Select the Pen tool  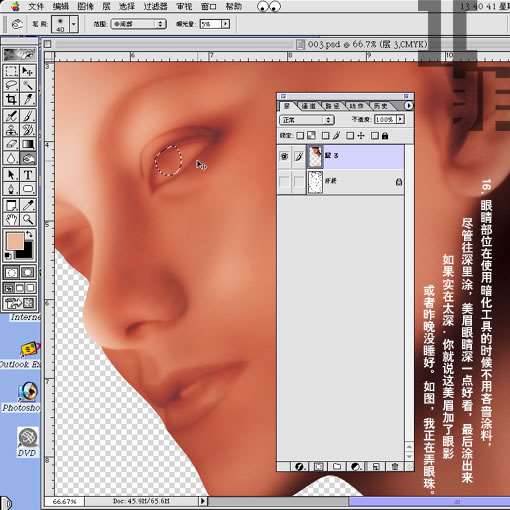[x=11, y=189]
